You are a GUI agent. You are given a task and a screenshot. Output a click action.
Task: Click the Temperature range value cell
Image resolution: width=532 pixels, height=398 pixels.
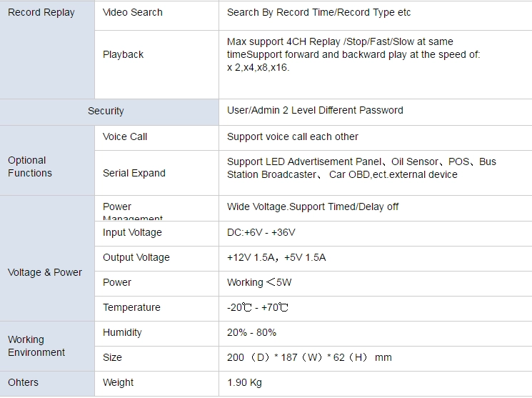pyautogui.click(x=375, y=309)
